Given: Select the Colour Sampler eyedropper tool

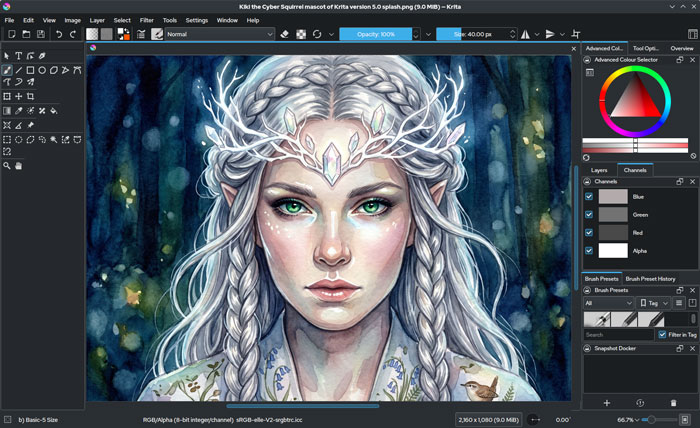Looking at the screenshot, I should click(18, 111).
